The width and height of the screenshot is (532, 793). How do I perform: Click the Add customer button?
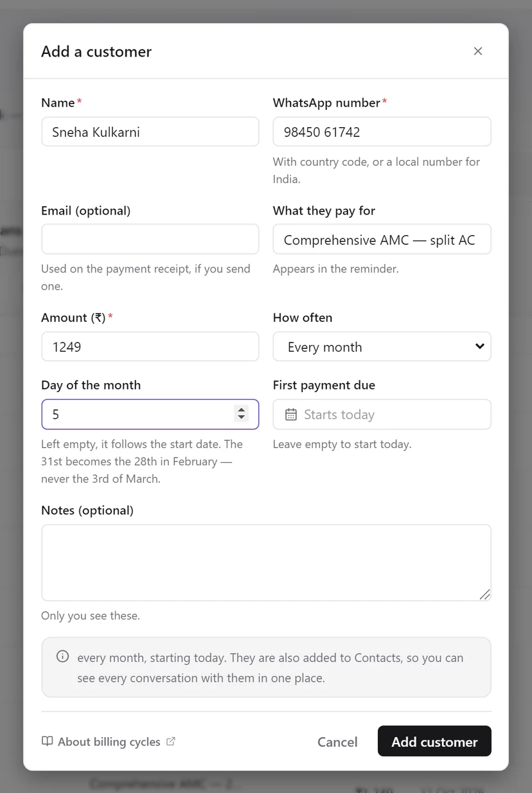click(x=434, y=742)
